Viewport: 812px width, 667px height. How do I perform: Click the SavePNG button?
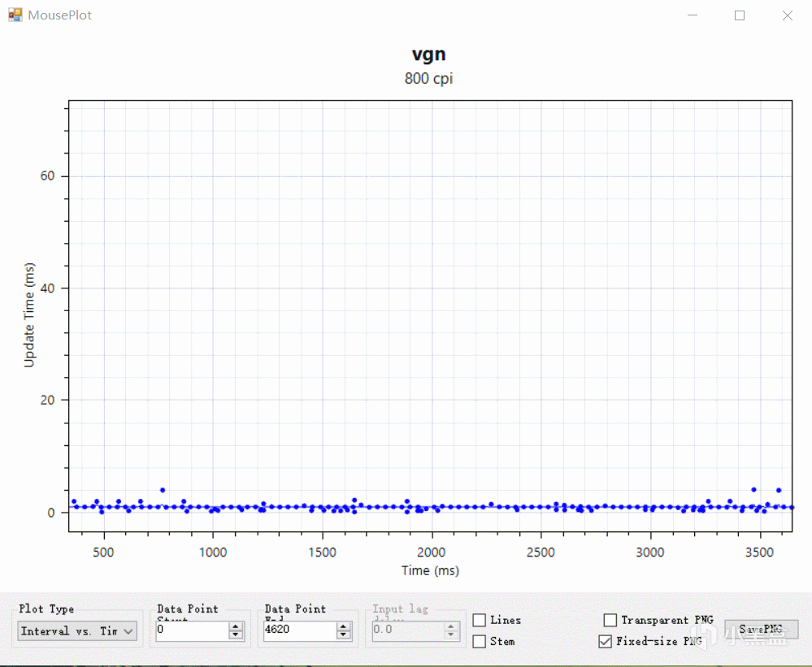point(761,630)
